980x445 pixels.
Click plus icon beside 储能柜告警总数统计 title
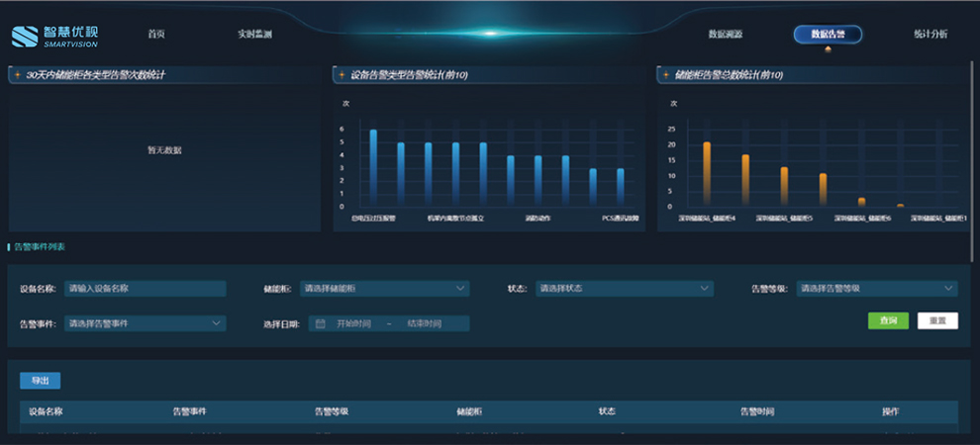(x=665, y=75)
